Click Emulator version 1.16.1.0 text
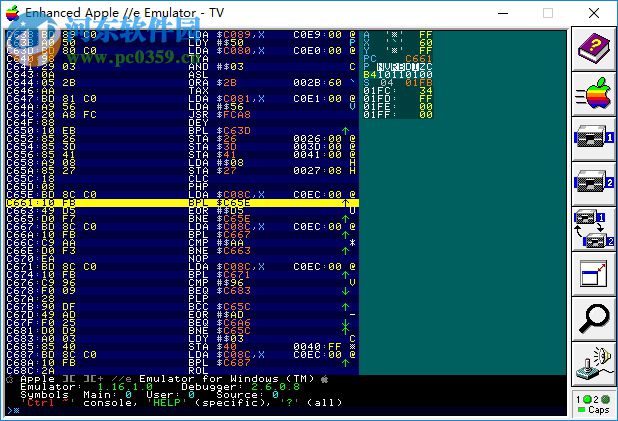 tap(125, 387)
